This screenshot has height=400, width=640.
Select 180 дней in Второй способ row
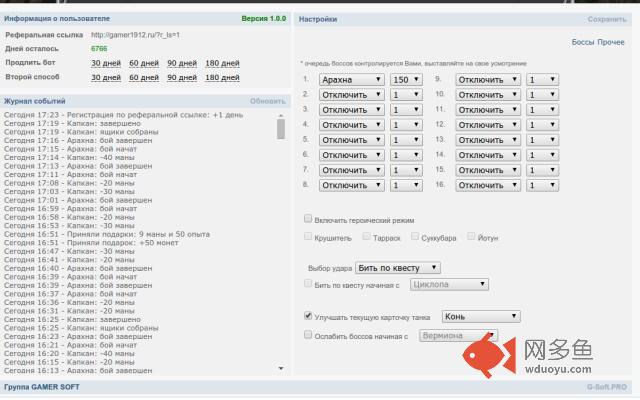[222, 78]
